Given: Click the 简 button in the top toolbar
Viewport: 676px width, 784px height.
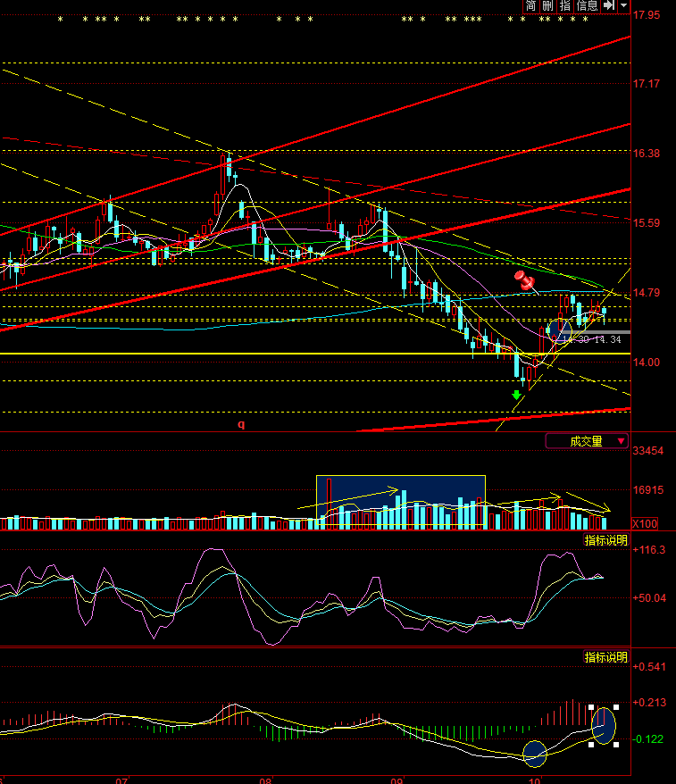Looking at the screenshot, I should pyautogui.click(x=530, y=5).
